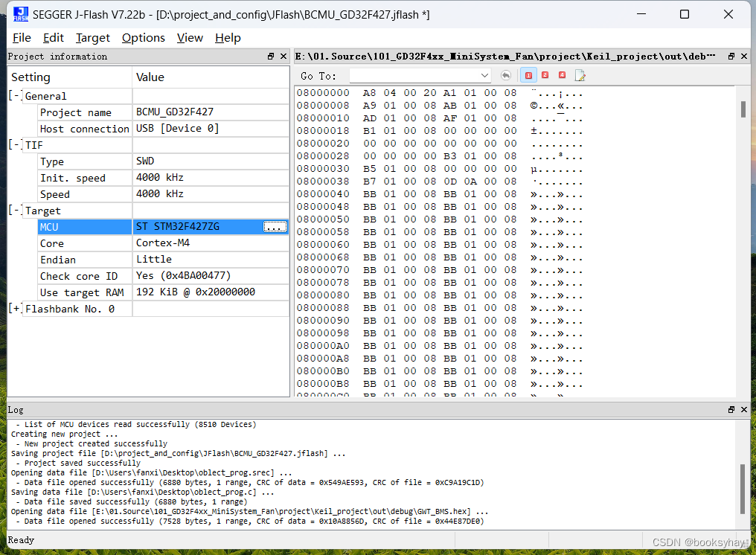This screenshot has height=555, width=756.
Task: Click hex address 080000B8 row
Action: coord(439,384)
